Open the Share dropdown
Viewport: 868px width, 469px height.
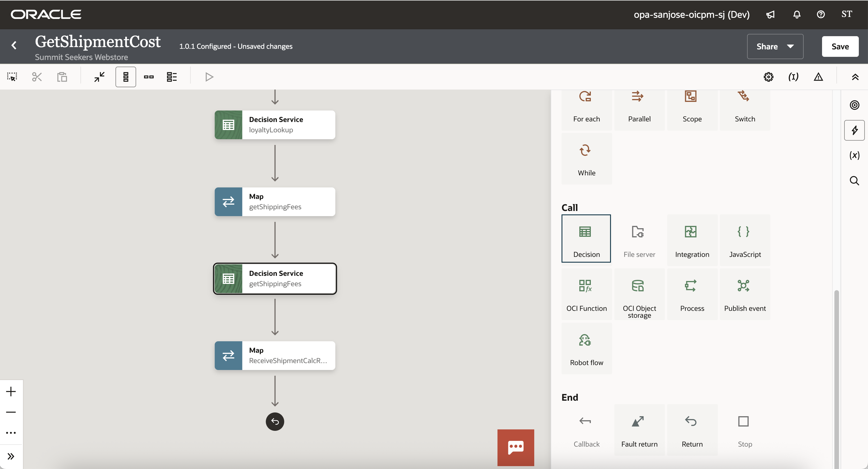[x=775, y=46]
